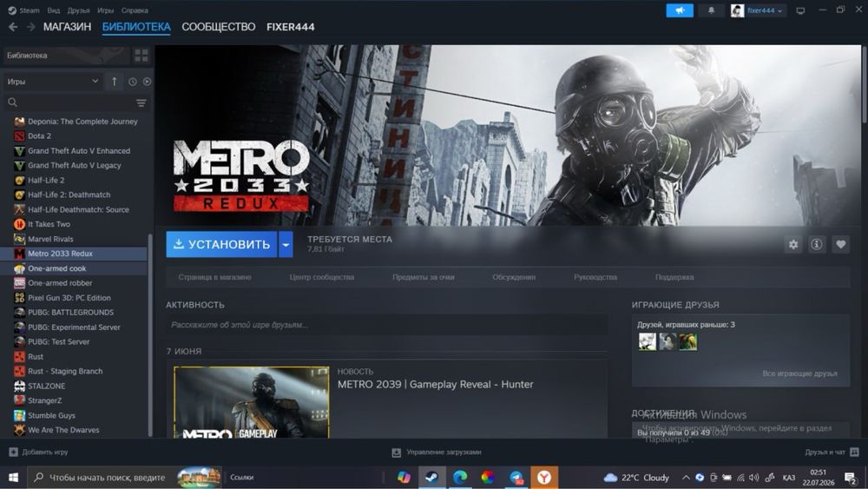
Task: Open Steam from the taskbar
Action: click(x=431, y=477)
